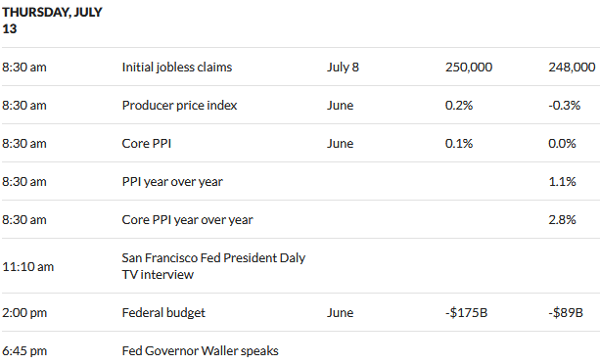
Task: Click the Core PPI report name
Action: click(147, 144)
